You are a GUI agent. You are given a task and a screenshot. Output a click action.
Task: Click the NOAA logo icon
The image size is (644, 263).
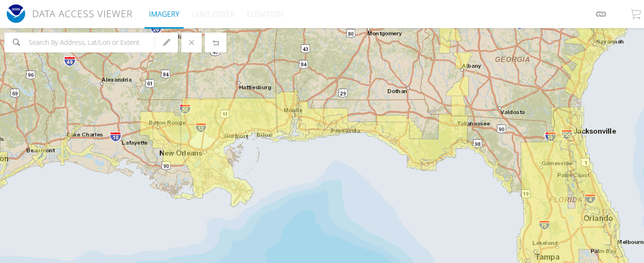point(16,14)
